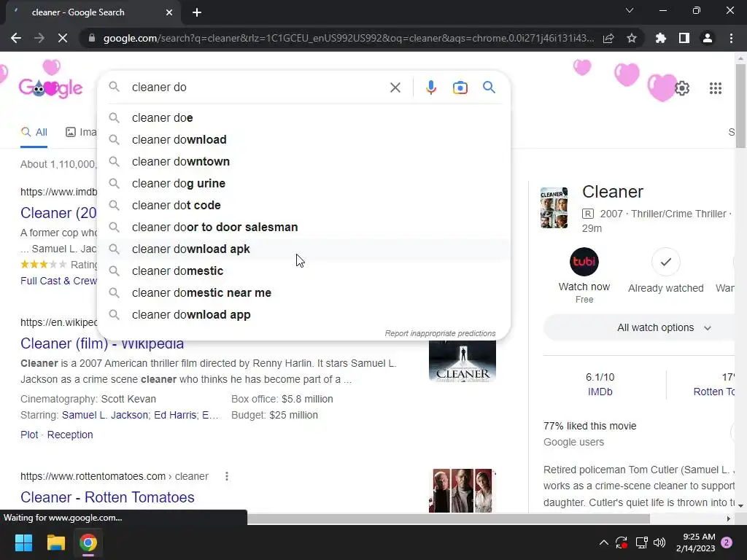The height and width of the screenshot is (560, 747).
Task: Select suggestion 'cleaner download app'
Action: pyautogui.click(x=304, y=315)
